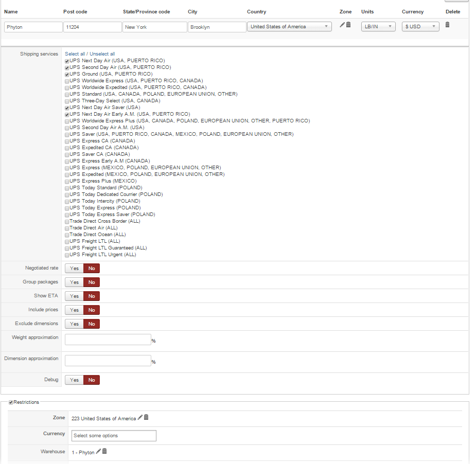Click the warehouse Name field containing Phyton
Image resolution: width=476 pixels, height=464 pixels.
[33, 27]
